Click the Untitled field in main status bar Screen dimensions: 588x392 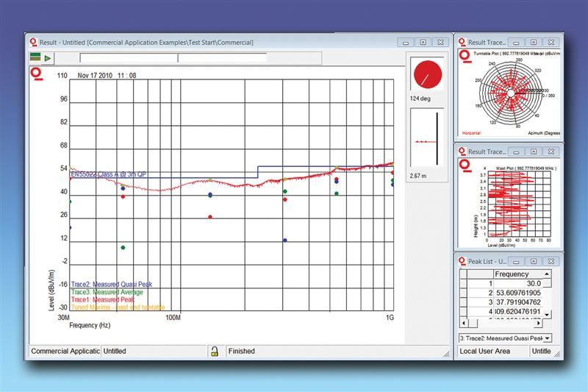coord(154,351)
